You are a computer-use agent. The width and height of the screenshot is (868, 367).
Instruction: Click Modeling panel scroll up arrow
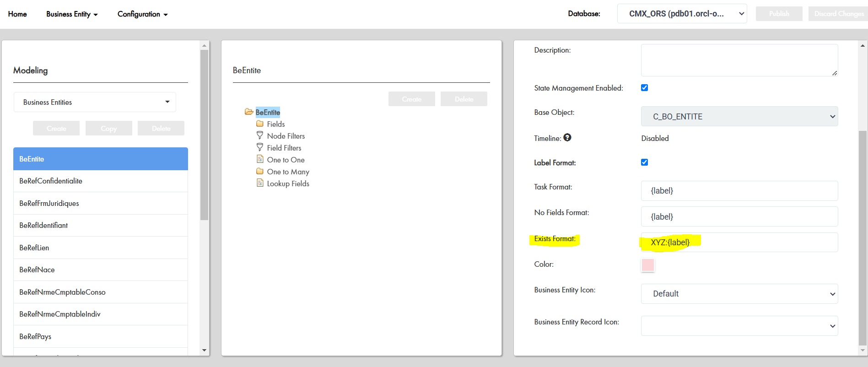[204, 45]
